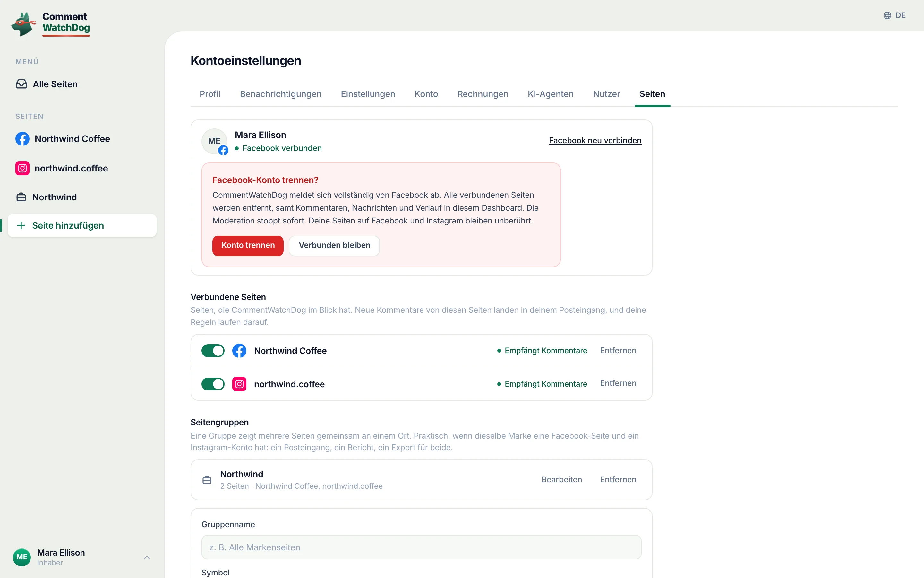Click the globe language icon
This screenshot has width=924, height=578.
(x=887, y=15)
